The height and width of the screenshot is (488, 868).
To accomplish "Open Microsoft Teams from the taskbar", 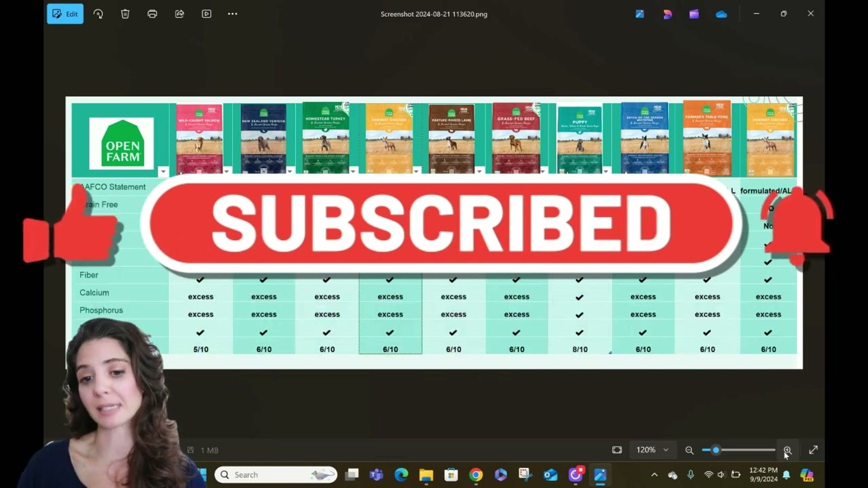I will coord(376,475).
